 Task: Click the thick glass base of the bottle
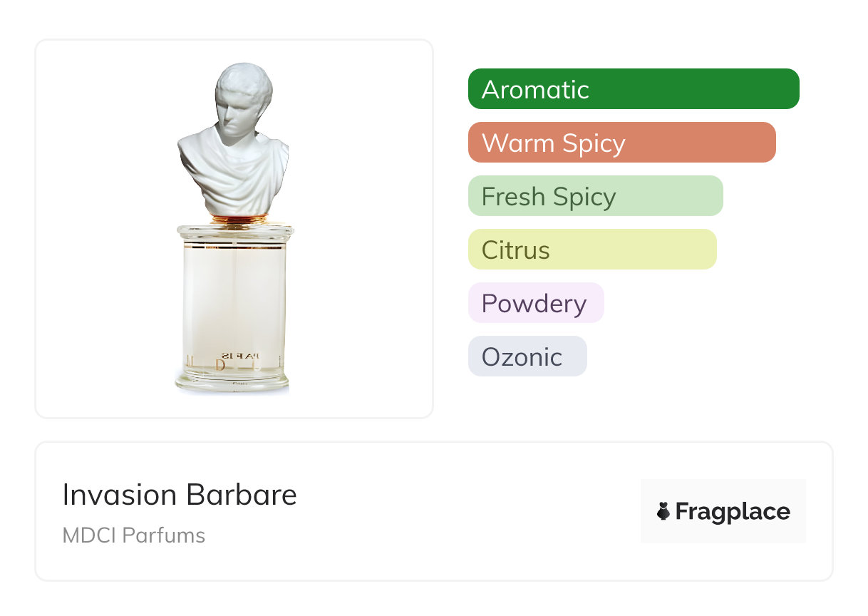coord(234,381)
